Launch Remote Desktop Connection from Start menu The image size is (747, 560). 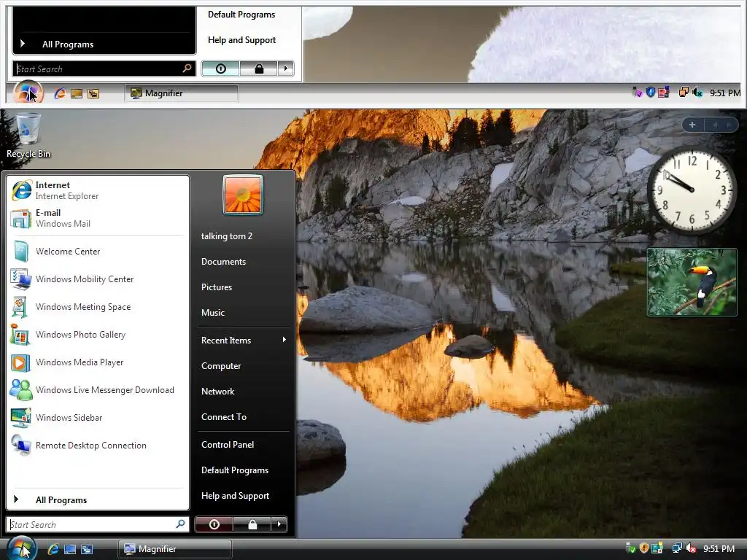pos(98,446)
